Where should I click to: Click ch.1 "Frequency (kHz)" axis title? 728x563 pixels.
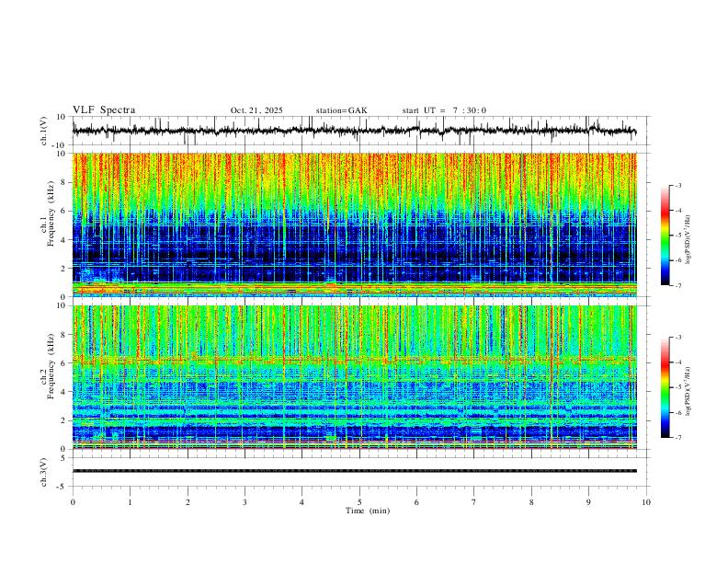[51, 212]
